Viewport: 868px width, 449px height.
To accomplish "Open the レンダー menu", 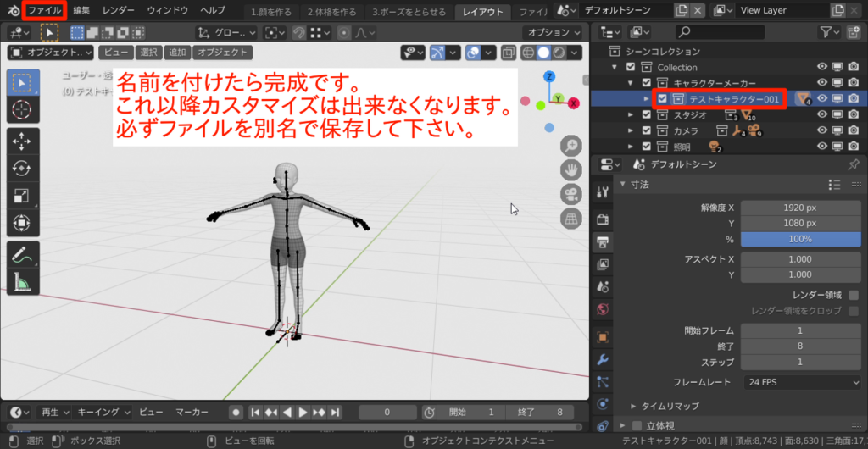I will click(x=118, y=10).
